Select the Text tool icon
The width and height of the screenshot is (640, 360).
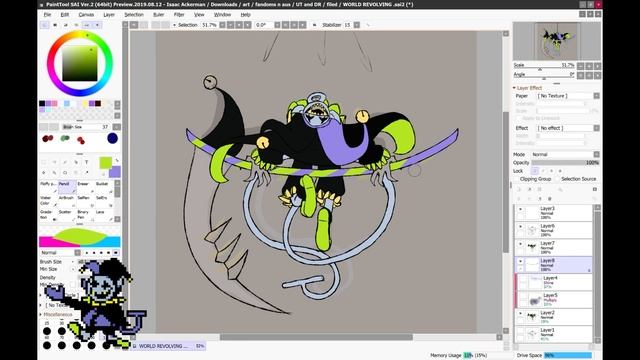pyautogui.click(x=87, y=162)
